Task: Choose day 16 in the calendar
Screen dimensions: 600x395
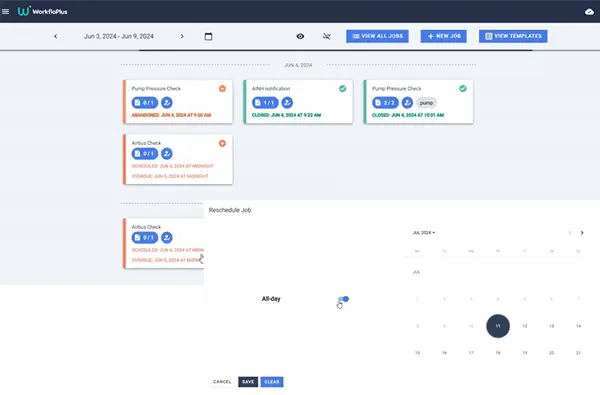Action: click(x=444, y=353)
